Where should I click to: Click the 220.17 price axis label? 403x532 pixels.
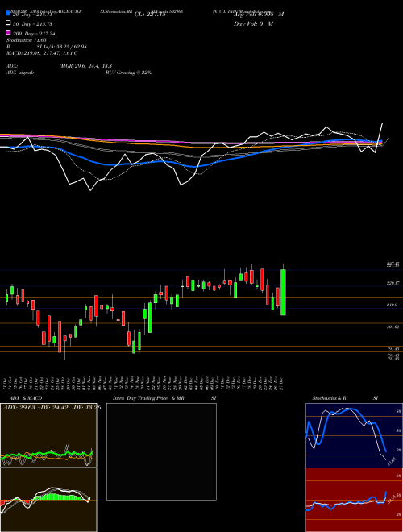[x=393, y=283]
